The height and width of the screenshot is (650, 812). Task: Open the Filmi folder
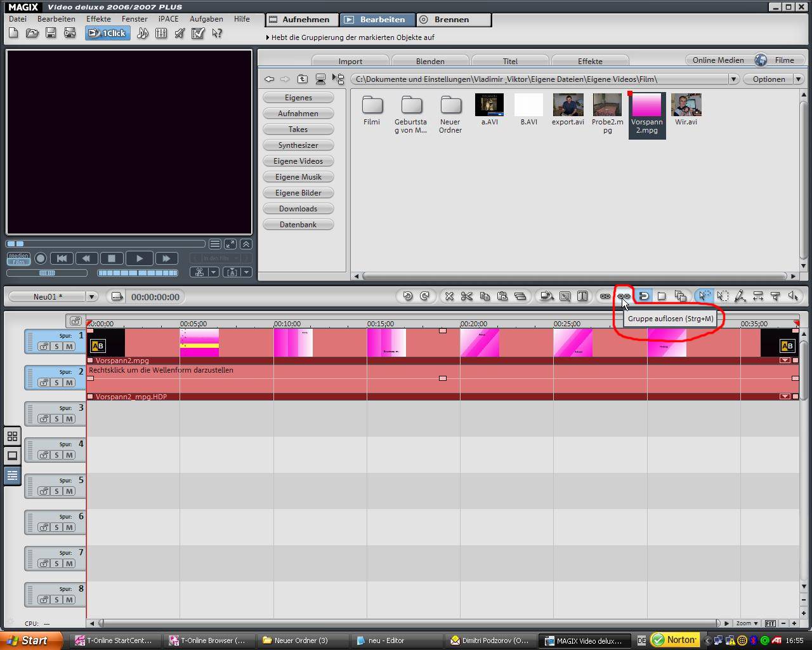pos(372,110)
